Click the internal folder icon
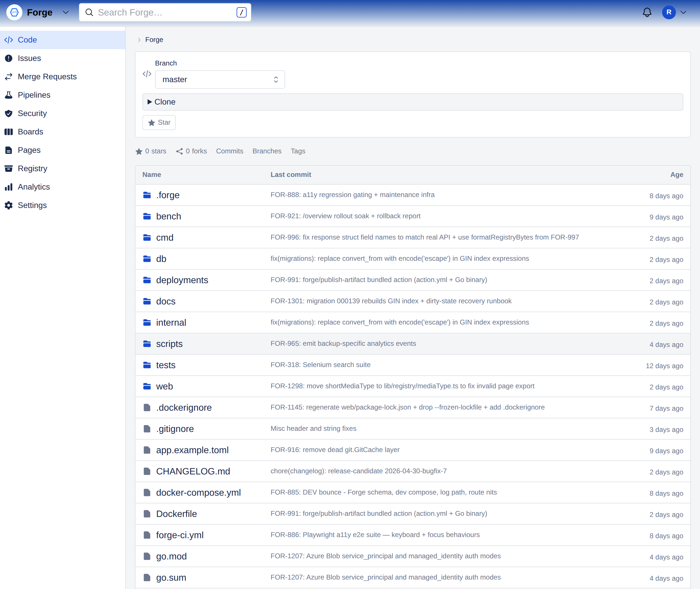 click(147, 322)
